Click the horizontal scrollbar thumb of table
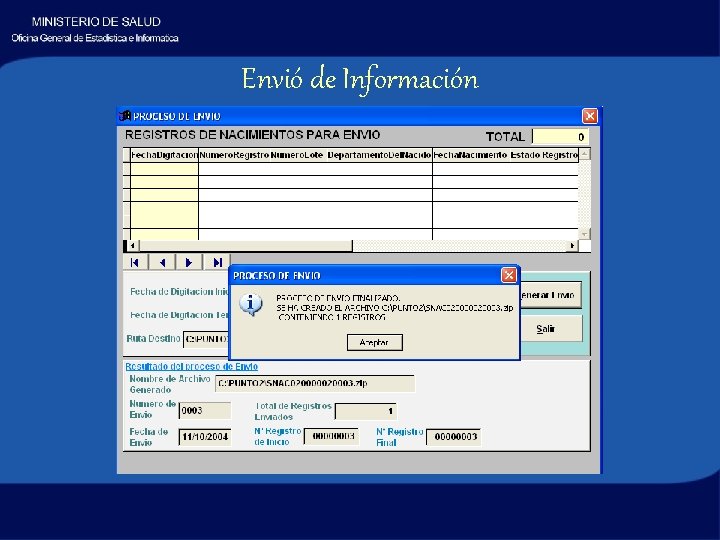The image size is (720, 540). coord(246,246)
